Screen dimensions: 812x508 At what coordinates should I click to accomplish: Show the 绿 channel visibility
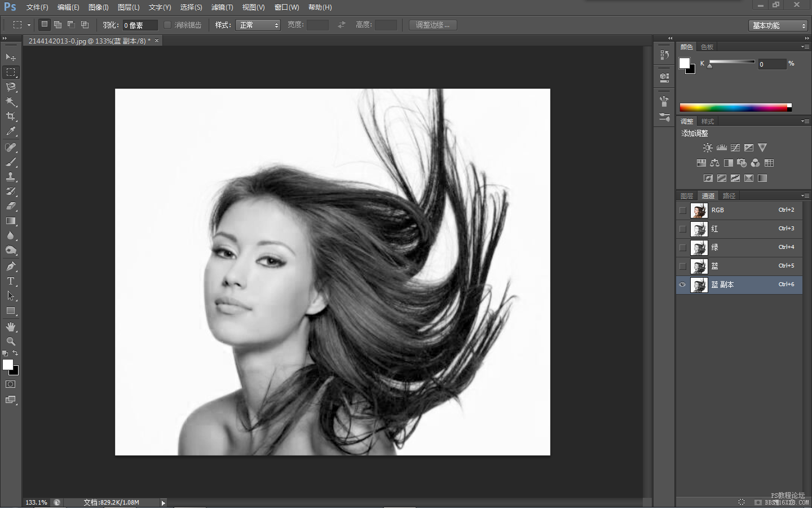[683, 247]
